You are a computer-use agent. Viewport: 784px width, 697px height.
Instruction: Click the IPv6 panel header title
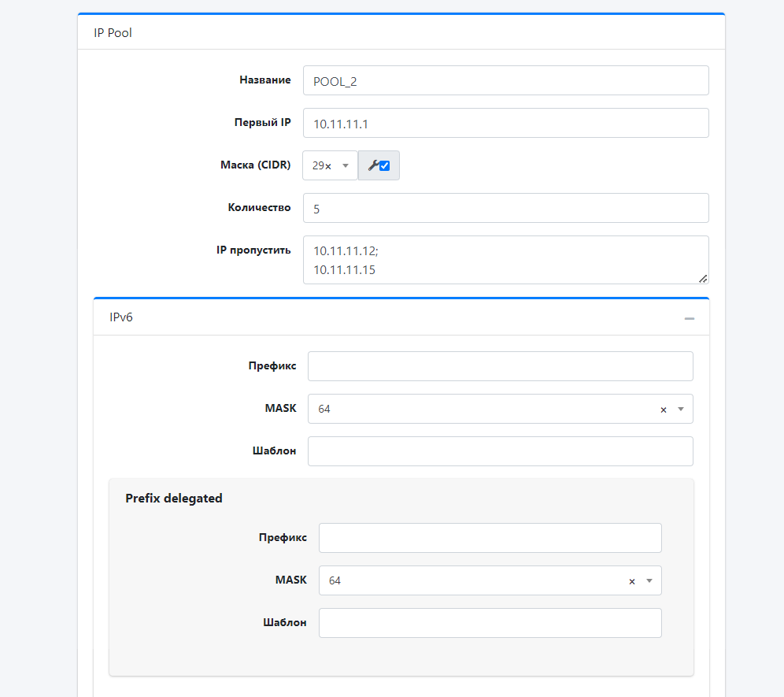122,317
